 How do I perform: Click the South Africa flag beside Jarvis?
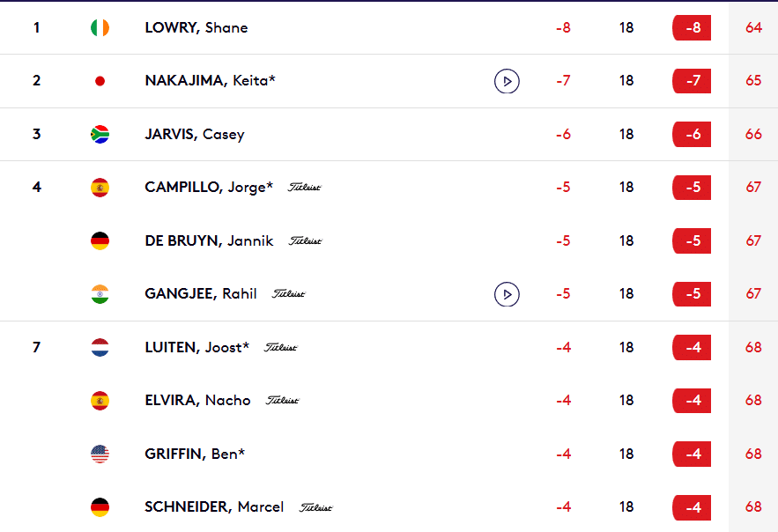coord(100,135)
